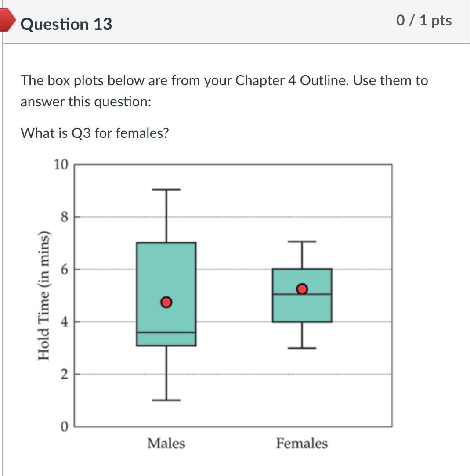Select the teal Females box
470x476 pixels.
302,296
